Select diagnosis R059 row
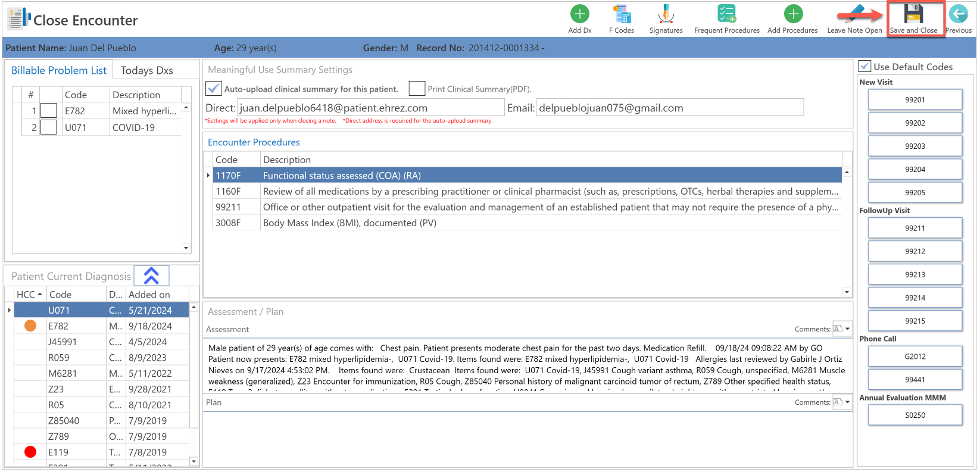The height and width of the screenshot is (472, 980). 101,357
